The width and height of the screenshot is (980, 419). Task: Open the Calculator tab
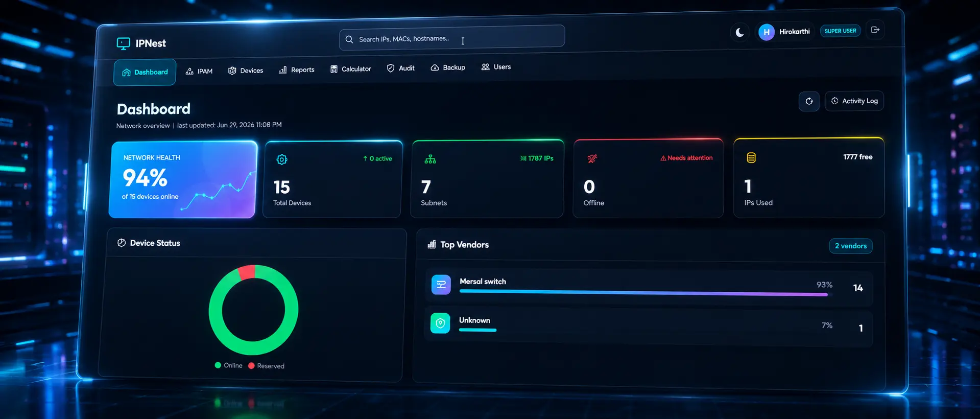tap(351, 69)
